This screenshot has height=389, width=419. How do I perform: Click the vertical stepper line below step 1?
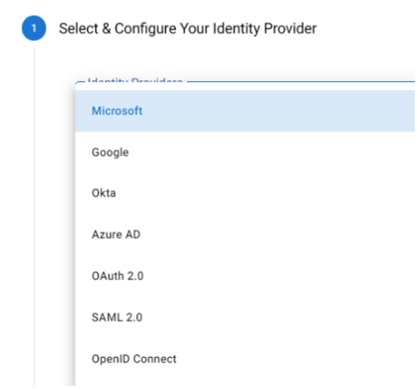click(34, 217)
